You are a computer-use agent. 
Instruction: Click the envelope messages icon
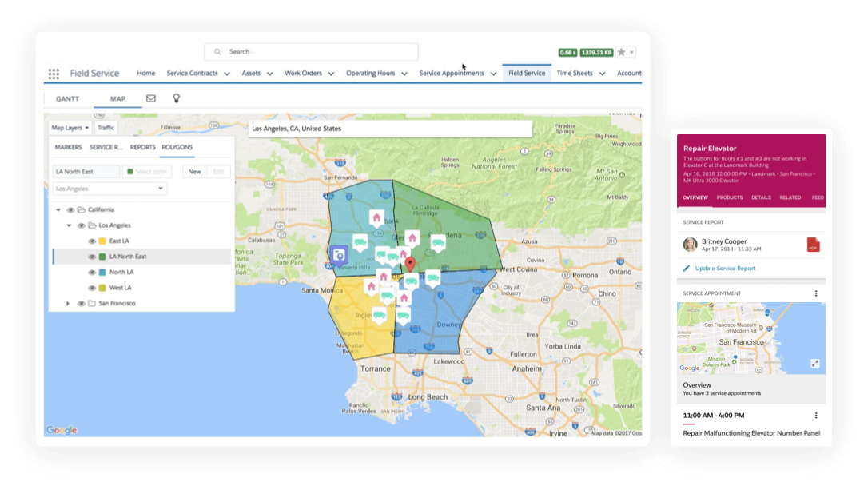coord(150,98)
